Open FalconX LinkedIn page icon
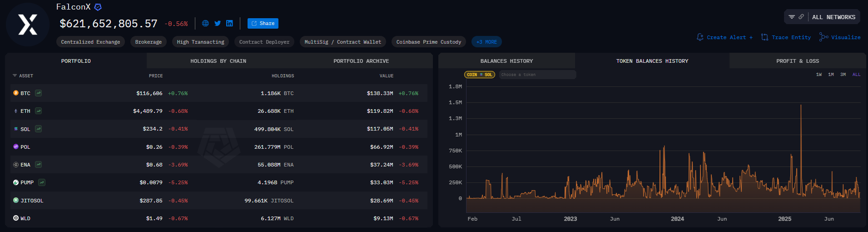 pos(229,23)
